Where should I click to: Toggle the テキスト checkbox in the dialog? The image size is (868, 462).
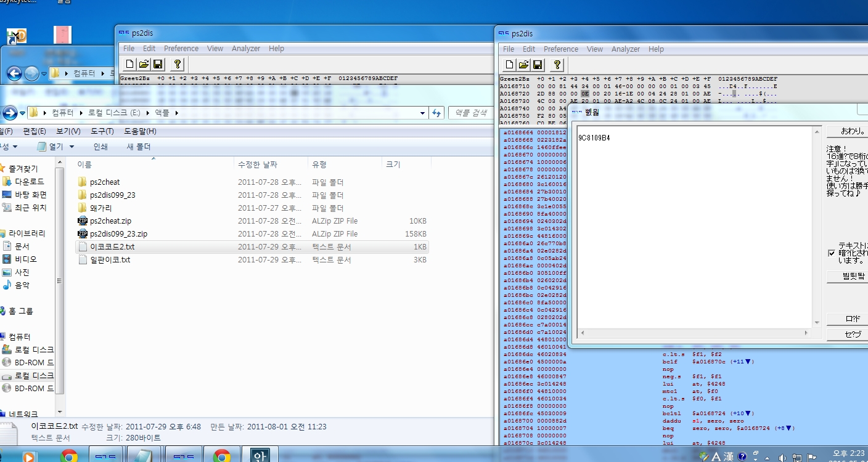coord(832,253)
